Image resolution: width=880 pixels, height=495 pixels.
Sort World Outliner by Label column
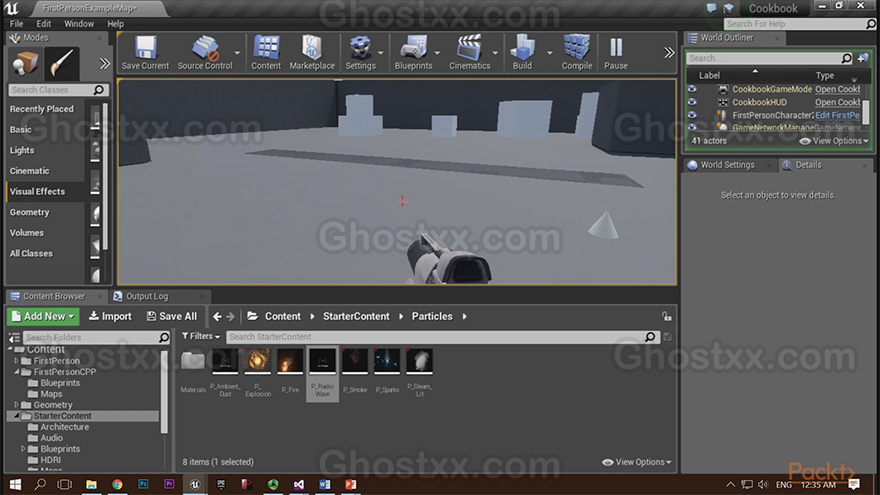point(709,75)
